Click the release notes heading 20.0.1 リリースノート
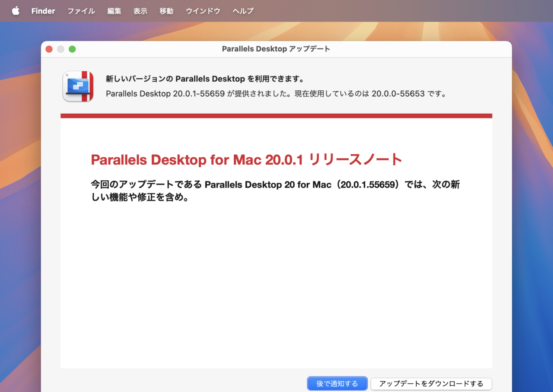 coord(247,160)
